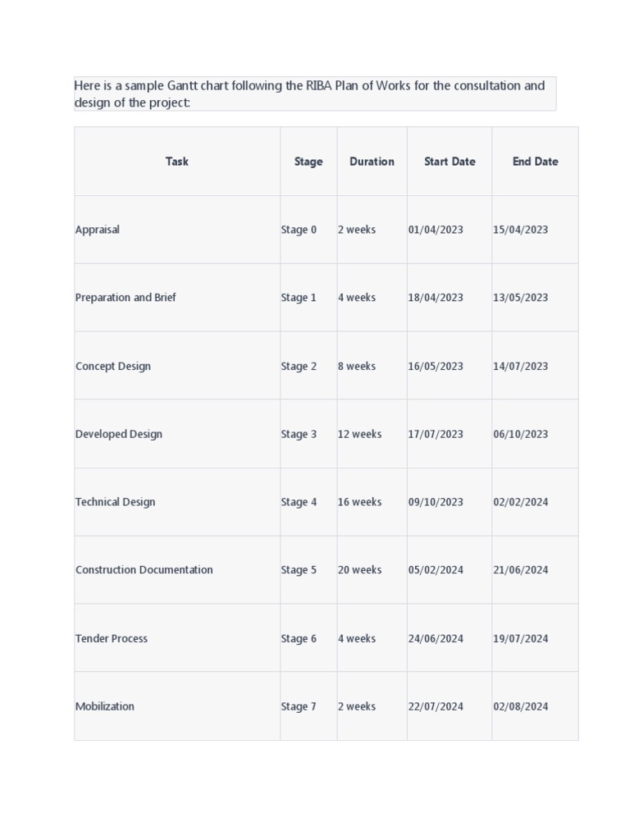This screenshot has width=630, height=840.
Task: Select the Construction Documentation cell
Action: (177, 570)
